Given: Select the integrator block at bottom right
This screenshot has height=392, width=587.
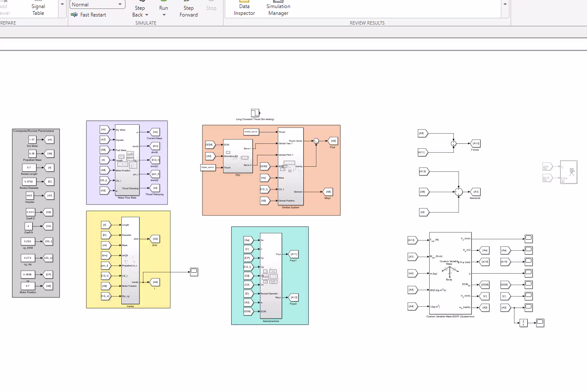Looking at the screenshot, I should [523, 323].
